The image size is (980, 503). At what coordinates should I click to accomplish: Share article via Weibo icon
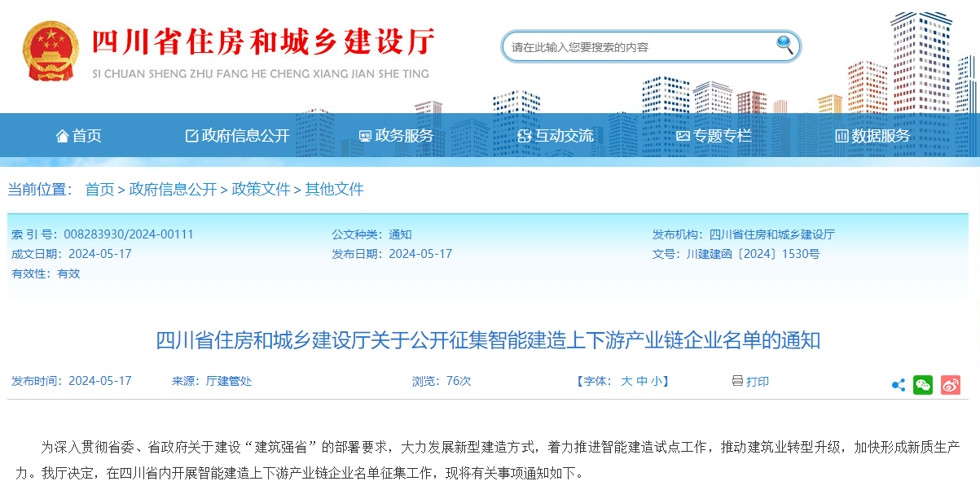point(951,385)
